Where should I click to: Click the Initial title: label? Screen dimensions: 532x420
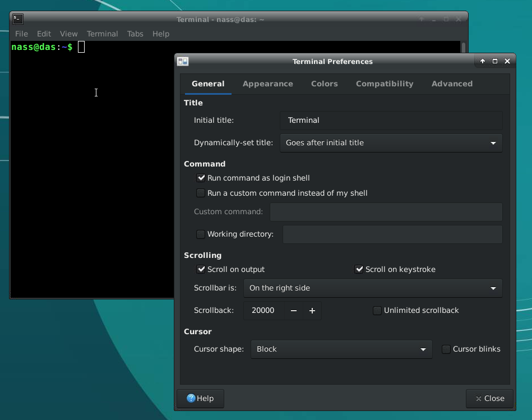point(214,120)
